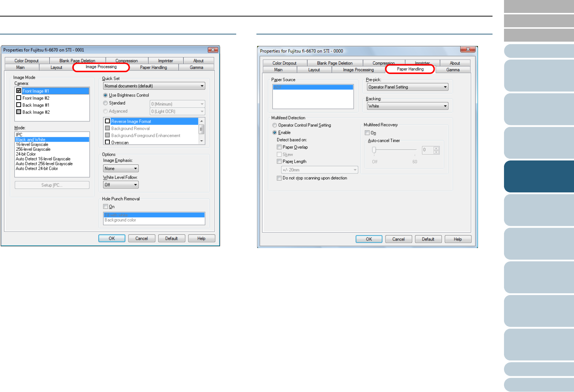The height and width of the screenshot is (392, 574).
Task: Select Auto Detect 16-level Grayscale mode
Action: (52, 159)
